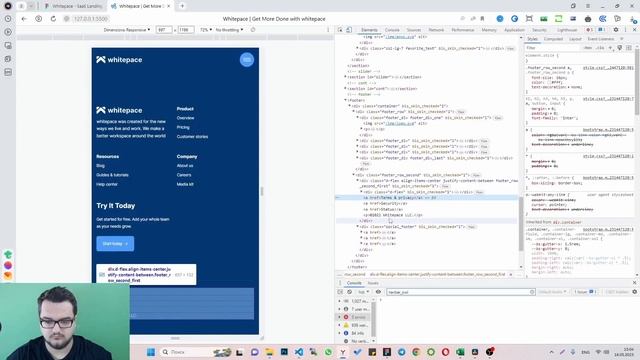
Task: Toggle the :hov element state button
Action: pyautogui.click(x=588, y=48)
